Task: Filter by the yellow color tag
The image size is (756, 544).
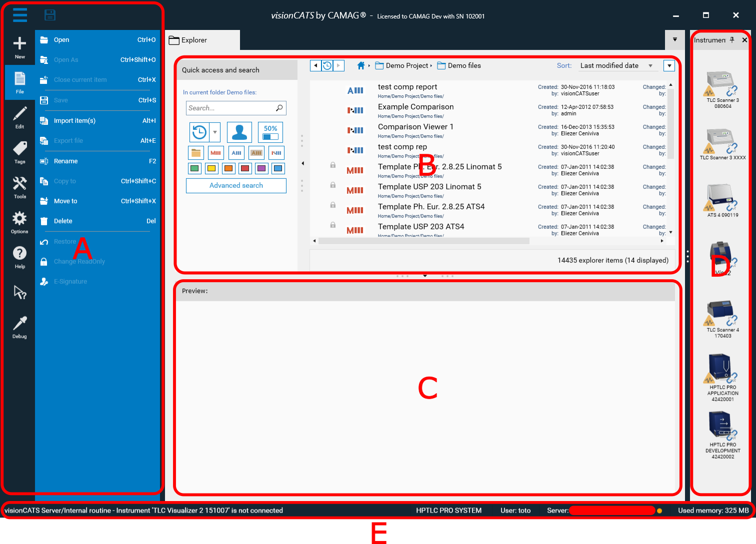Action: pos(211,168)
